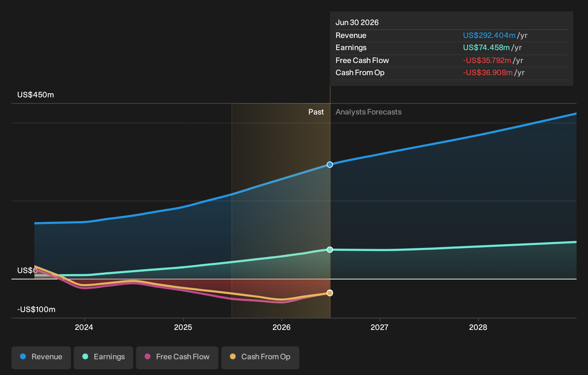Click the US$450m y-axis label
Image resolution: width=588 pixels, height=375 pixels.
[35, 95]
